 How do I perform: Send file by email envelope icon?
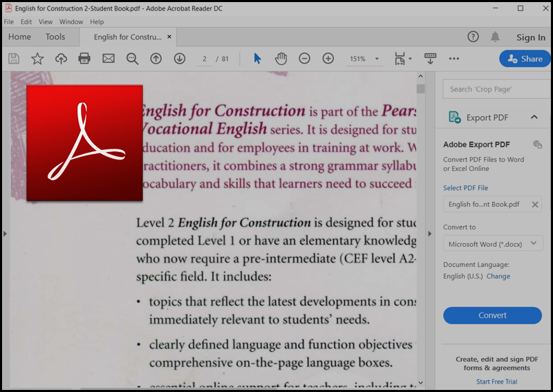(x=109, y=58)
